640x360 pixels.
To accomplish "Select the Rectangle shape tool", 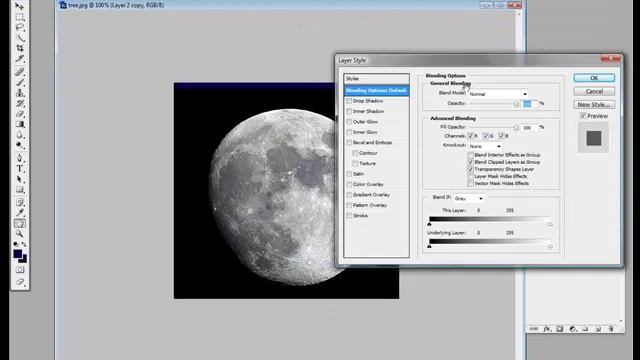I will (20, 190).
